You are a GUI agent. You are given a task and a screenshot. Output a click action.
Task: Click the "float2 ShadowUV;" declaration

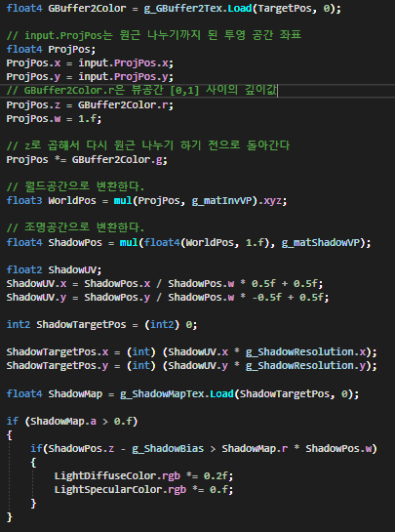tap(54, 270)
